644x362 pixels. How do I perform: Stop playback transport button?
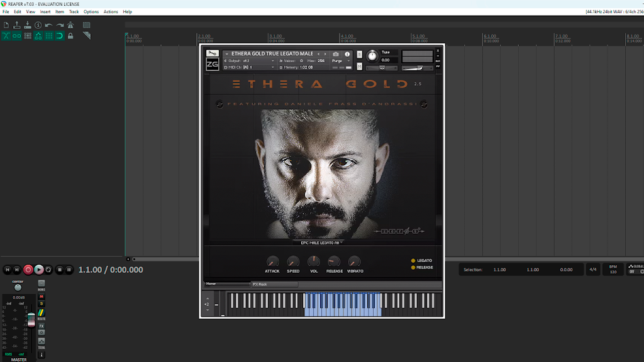[60, 270]
